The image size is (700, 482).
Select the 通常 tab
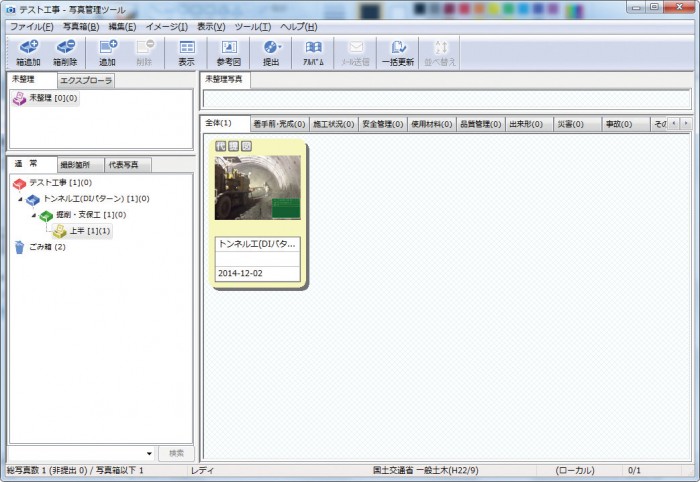pos(32,164)
